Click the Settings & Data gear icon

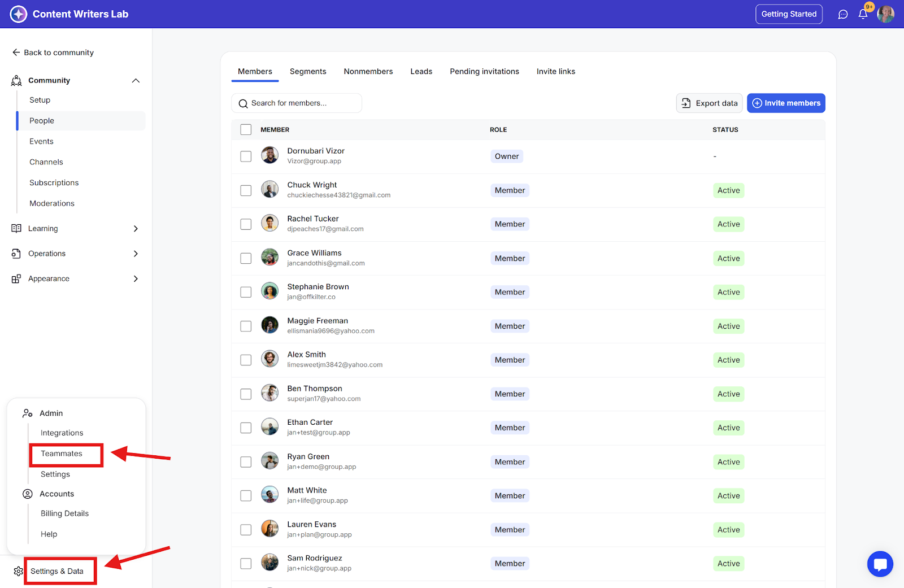[x=19, y=571]
